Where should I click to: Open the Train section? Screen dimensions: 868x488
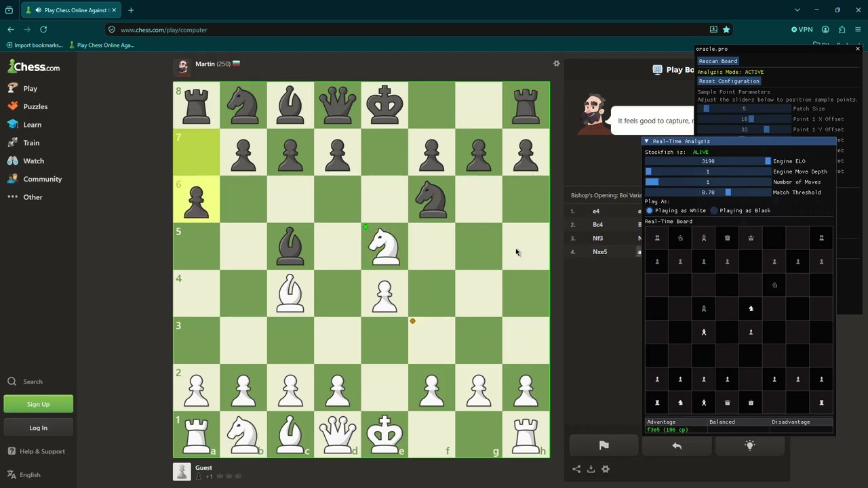pyautogui.click(x=24, y=143)
